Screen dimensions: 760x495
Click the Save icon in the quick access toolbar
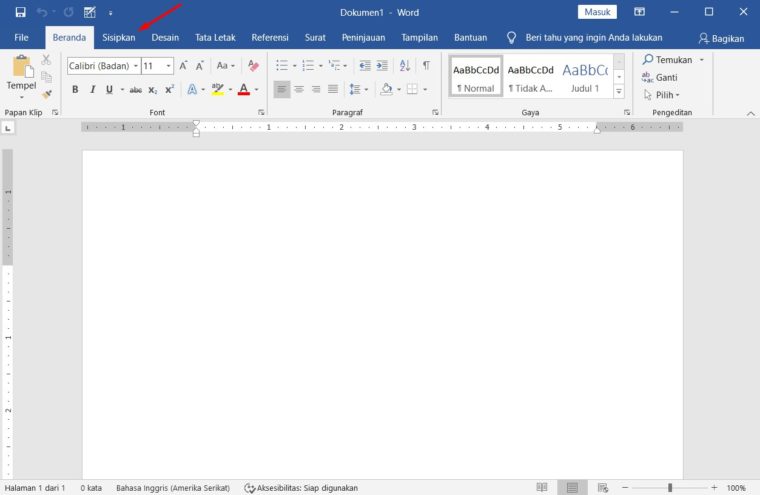tap(20, 12)
